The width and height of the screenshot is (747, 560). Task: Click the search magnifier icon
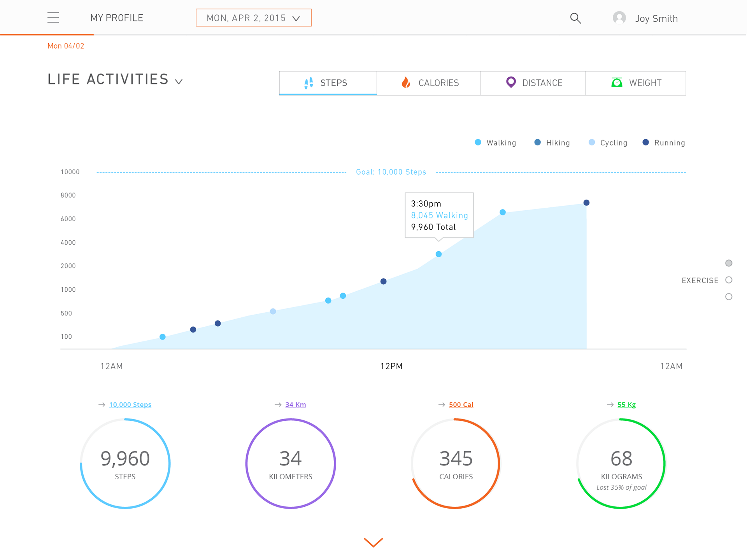tap(575, 18)
